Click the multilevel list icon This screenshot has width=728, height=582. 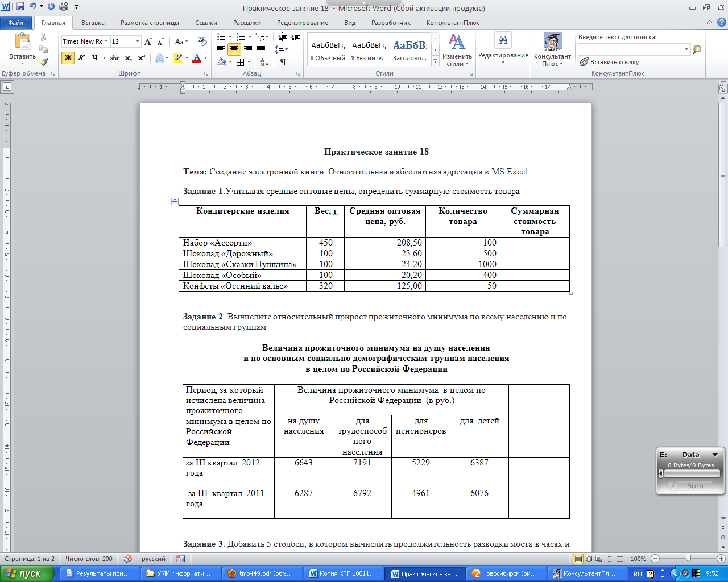click(x=260, y=37)
